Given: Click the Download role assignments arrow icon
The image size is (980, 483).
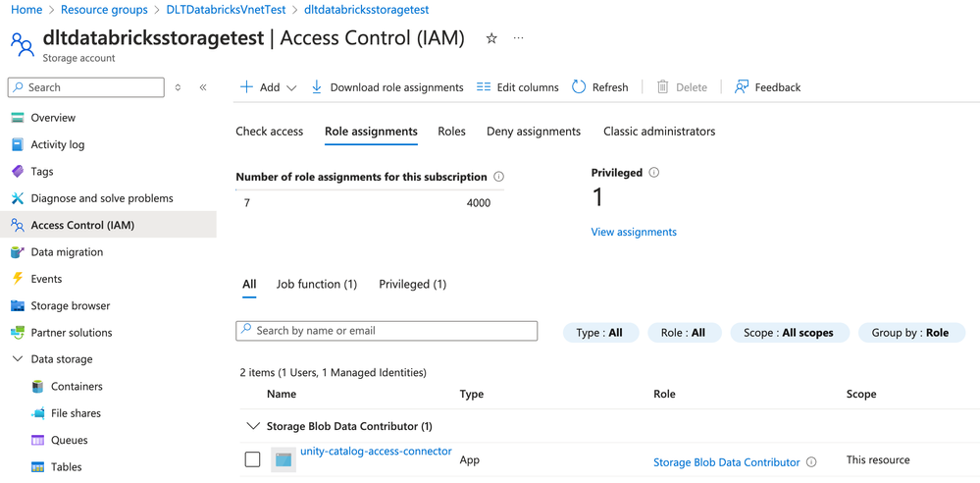Looking at the screenshot, I should point(317,87).
